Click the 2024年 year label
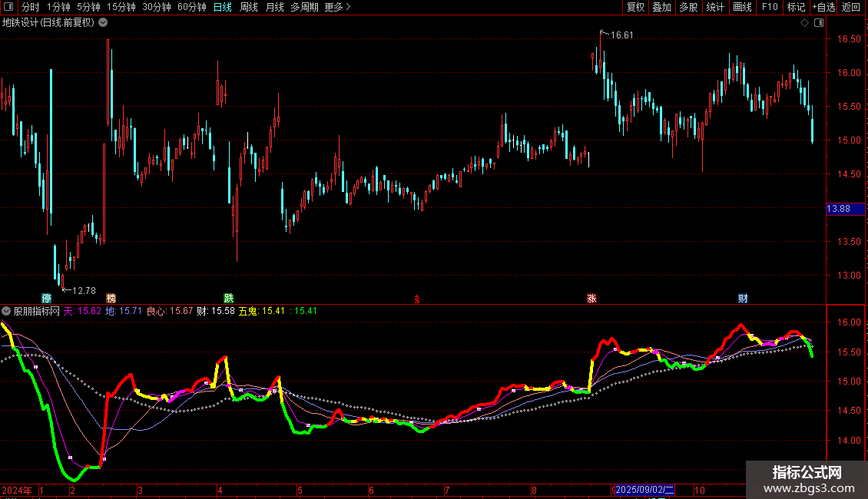This screenshot has width=868, height=499. [17, 490]
